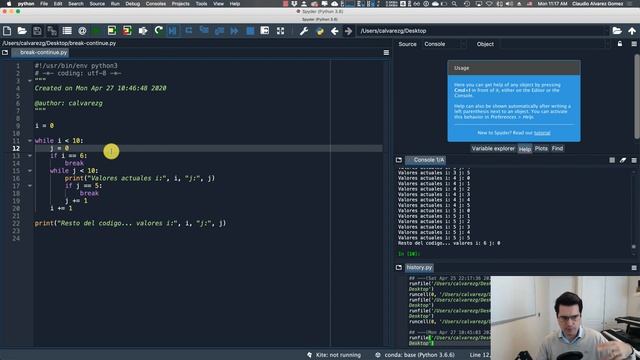Select the history.py tab

419,267
